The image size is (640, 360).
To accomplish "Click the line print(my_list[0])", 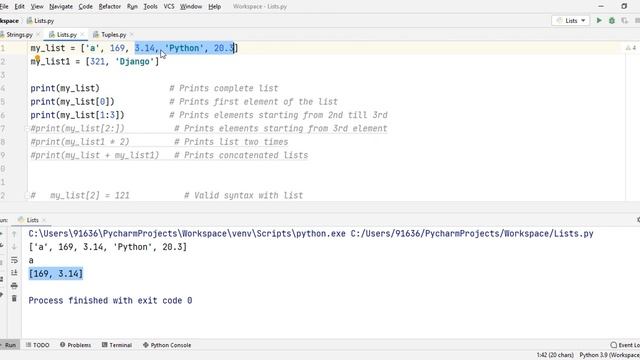I will [72, 102].
